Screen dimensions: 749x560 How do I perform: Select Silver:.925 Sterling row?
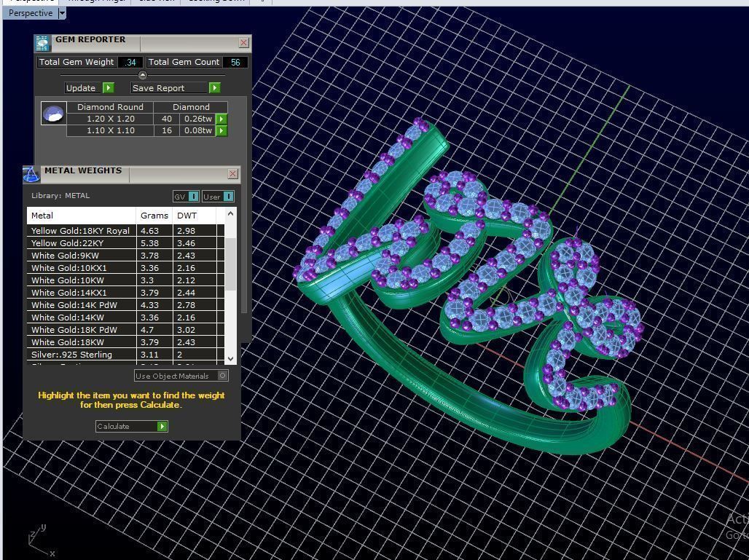pos(125,355)
